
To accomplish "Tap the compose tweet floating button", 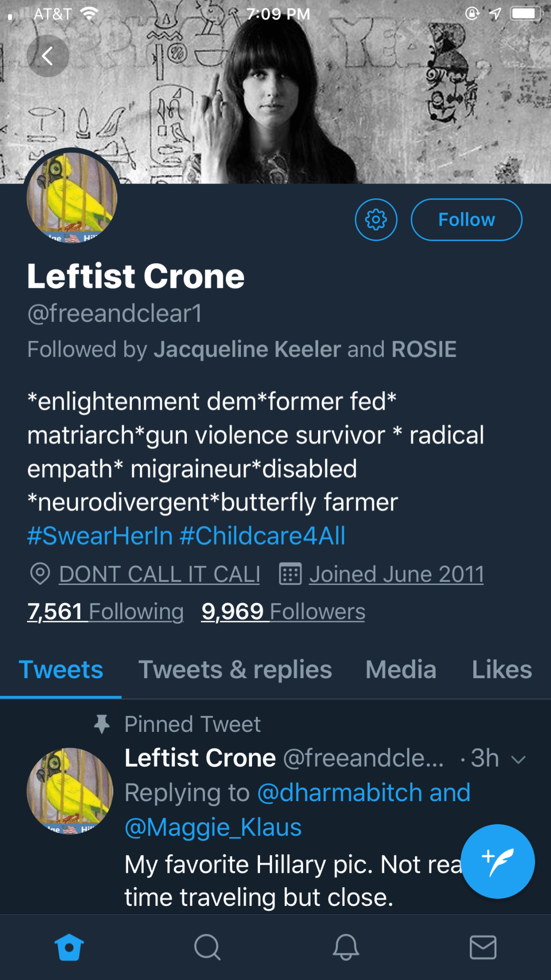I will [497, 861].
